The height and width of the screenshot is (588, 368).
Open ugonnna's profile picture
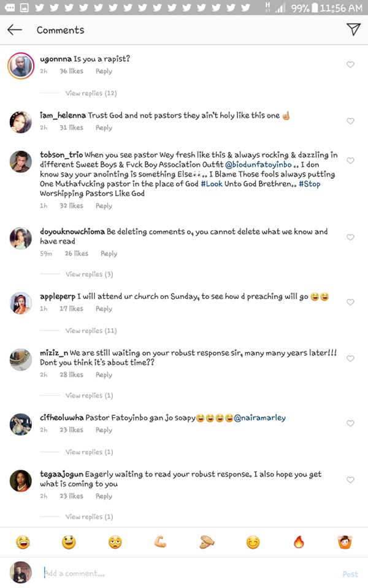pos(21,65)
